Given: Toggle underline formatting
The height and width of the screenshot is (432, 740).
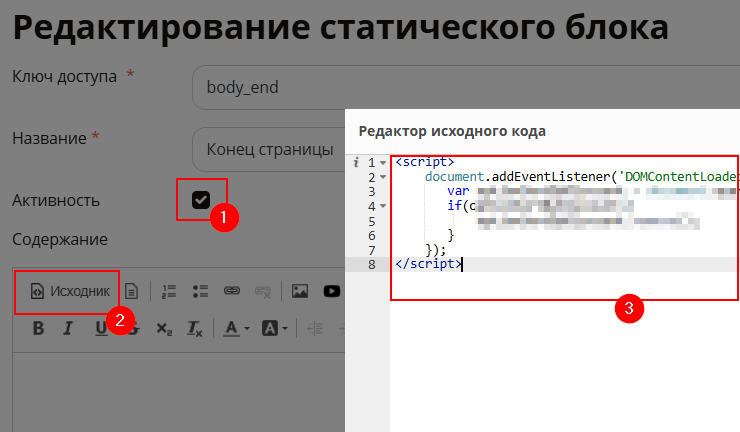Looking at the screenshot, I should [101, 329].
